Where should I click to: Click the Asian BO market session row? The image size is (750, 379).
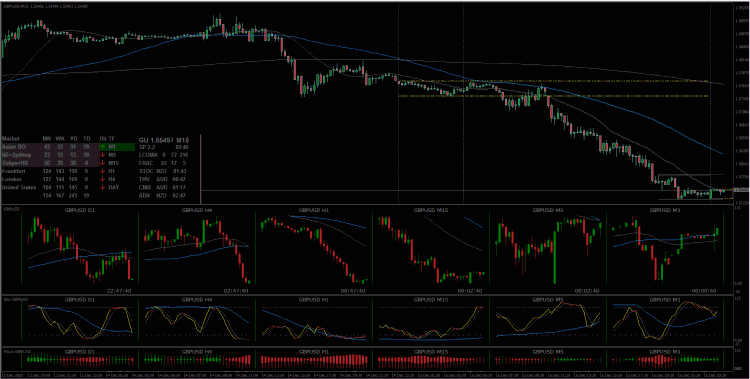[50, 147]
